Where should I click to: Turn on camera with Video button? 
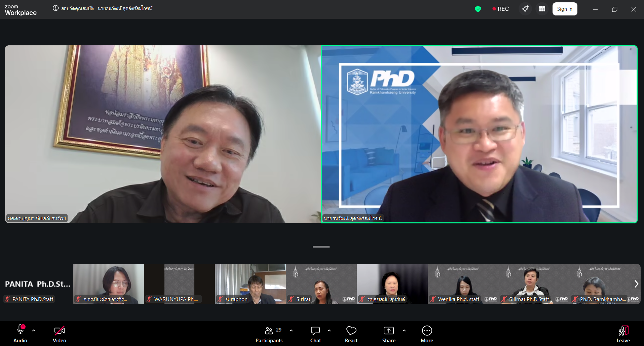point(60,331)
